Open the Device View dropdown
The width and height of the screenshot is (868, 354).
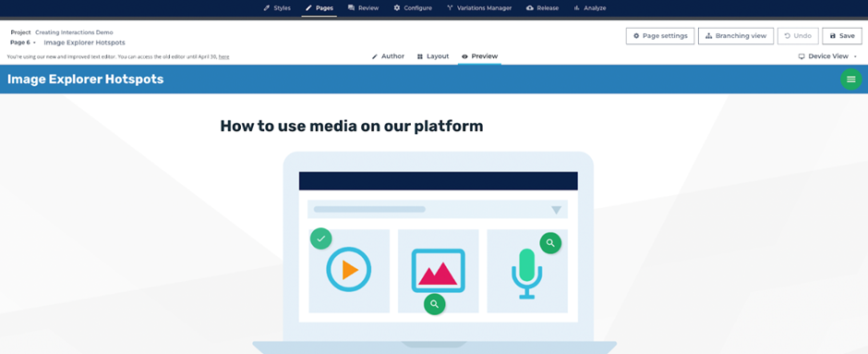coord(827,56)
